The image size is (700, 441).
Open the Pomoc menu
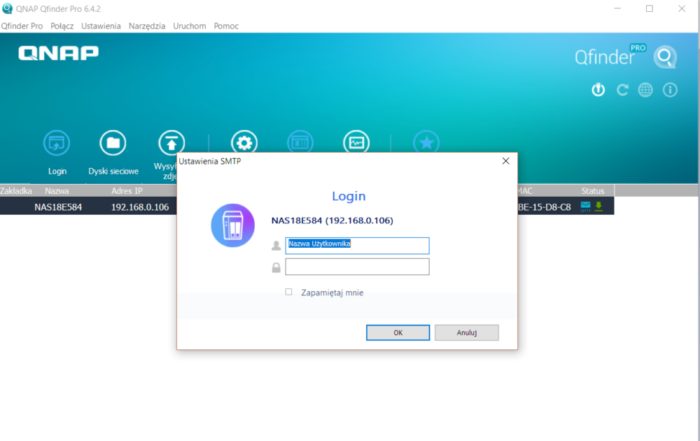(x=226, y=26)
